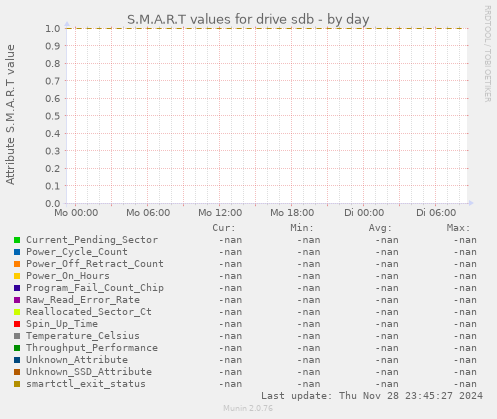The height and width of the screenshot is (419, 497).
Task: Click the Attribute S.M.A.R.T value axis title
Action: tap(10, 115)
